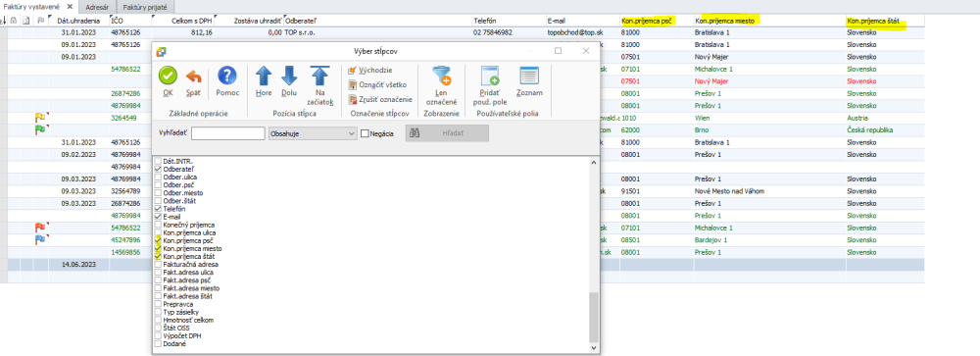Enable the Prepravca column checkbox
The image size is (980, 356).
tap(158, 304)
